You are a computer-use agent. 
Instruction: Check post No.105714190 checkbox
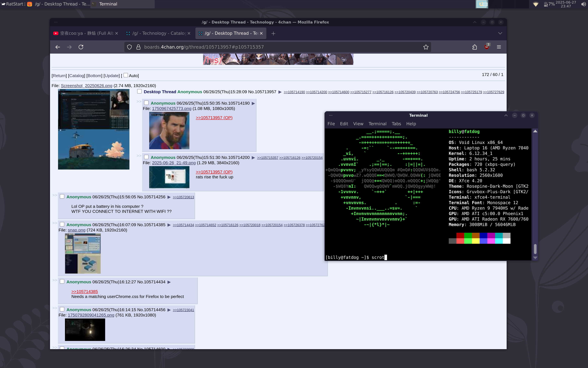click(146, 103)
